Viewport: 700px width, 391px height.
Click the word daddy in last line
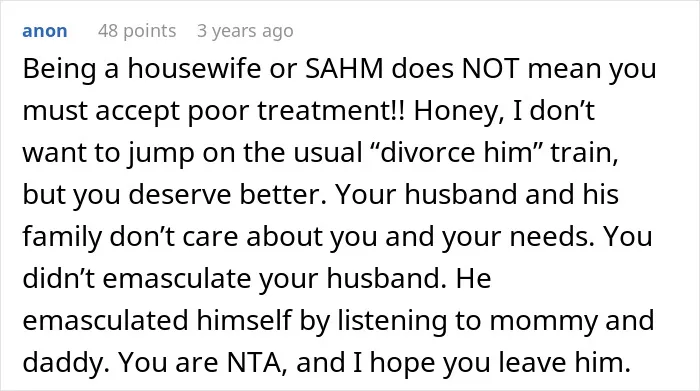pos(66,363)
